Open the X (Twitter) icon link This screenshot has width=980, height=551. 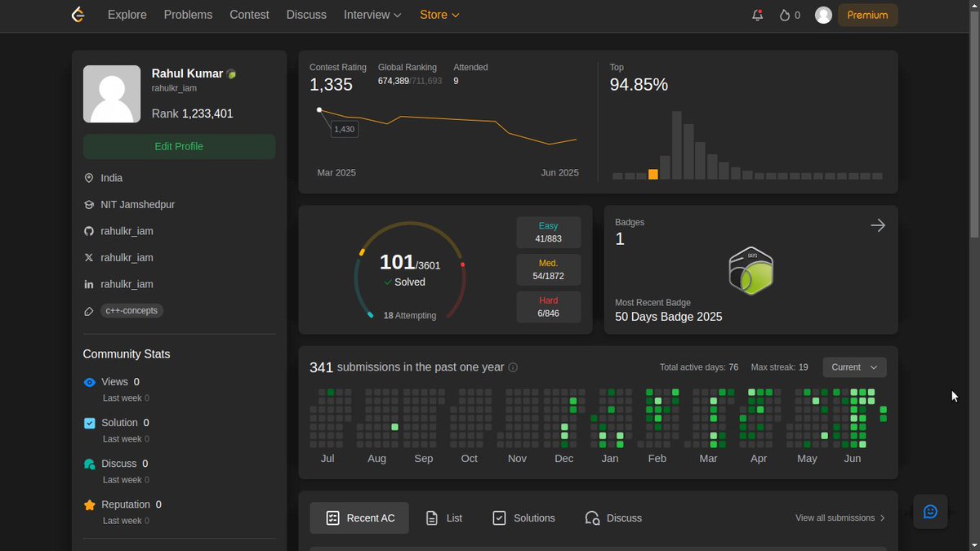(x=89, y=258)
